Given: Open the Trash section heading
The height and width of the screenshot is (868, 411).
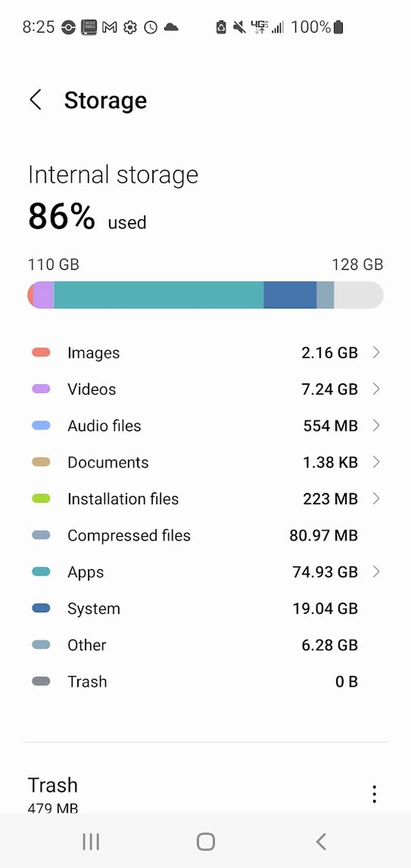Looking at the screenshot, I should 53,785.
